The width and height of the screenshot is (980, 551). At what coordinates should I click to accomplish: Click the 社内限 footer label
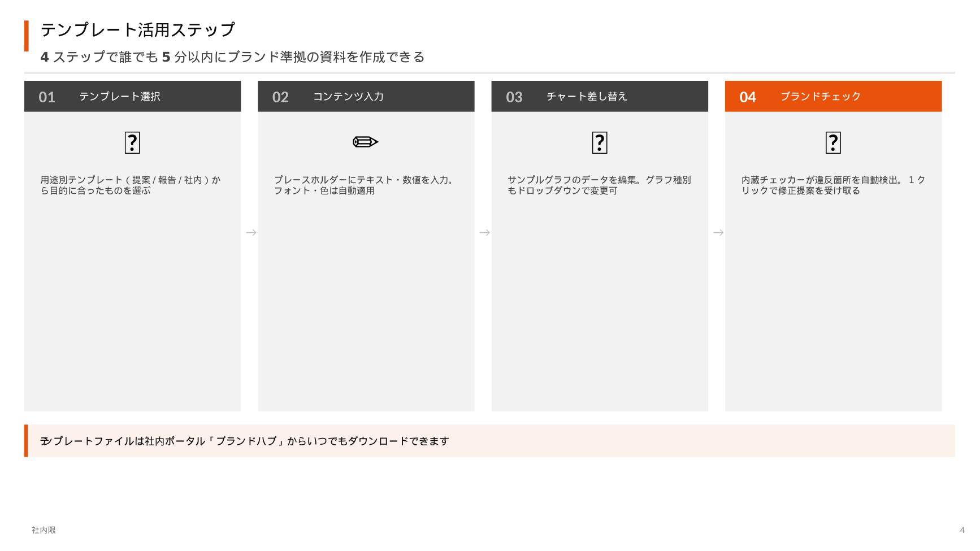(44, 530)
